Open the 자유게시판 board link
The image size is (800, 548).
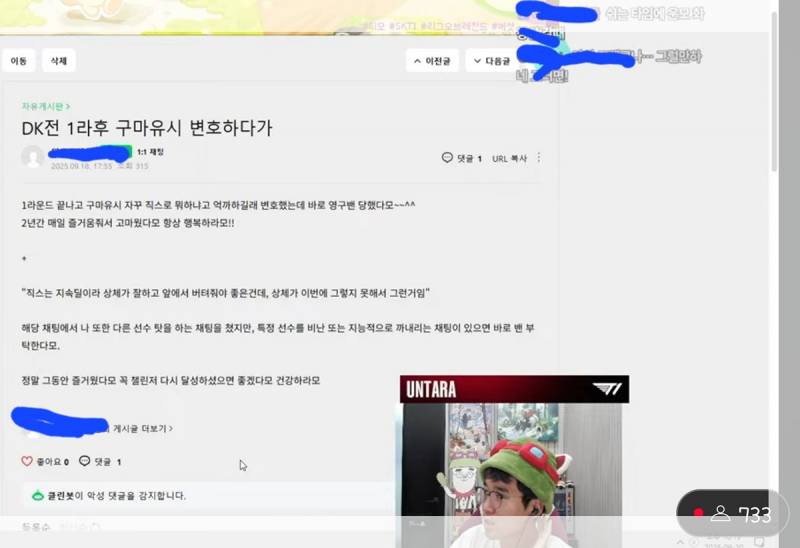pyautogui.click(x=46, y=106)
